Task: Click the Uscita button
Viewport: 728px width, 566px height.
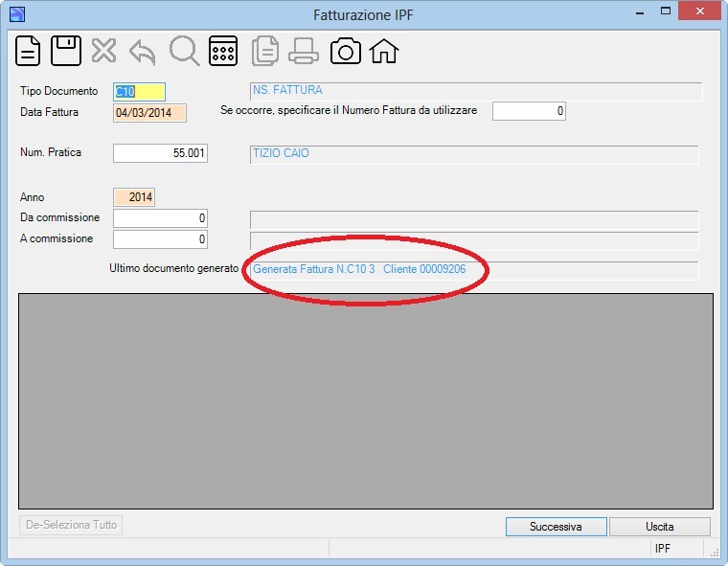Action: click(660, 527)
